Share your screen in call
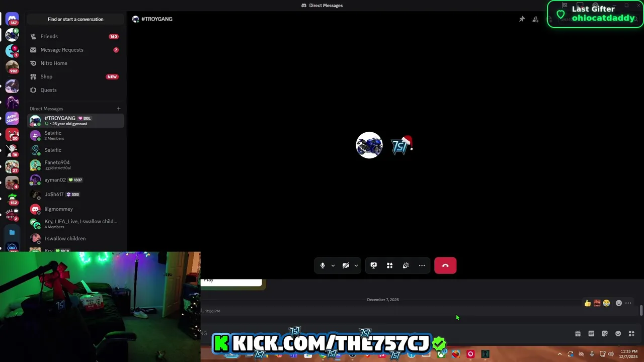Image resolution: width=644 pixels, height=362 pixels. (x=373, y=265)
